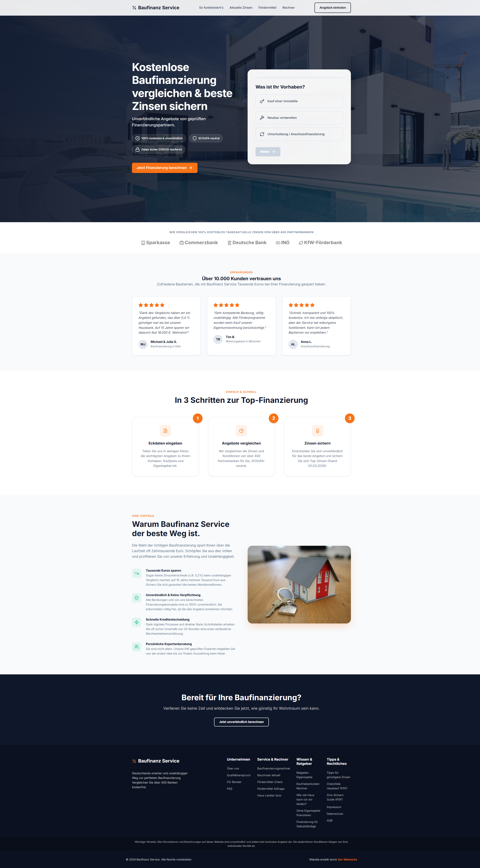480x868 pixels.
Task: Click Jetzt unverbindlich berechnen button
Action: 241,722
